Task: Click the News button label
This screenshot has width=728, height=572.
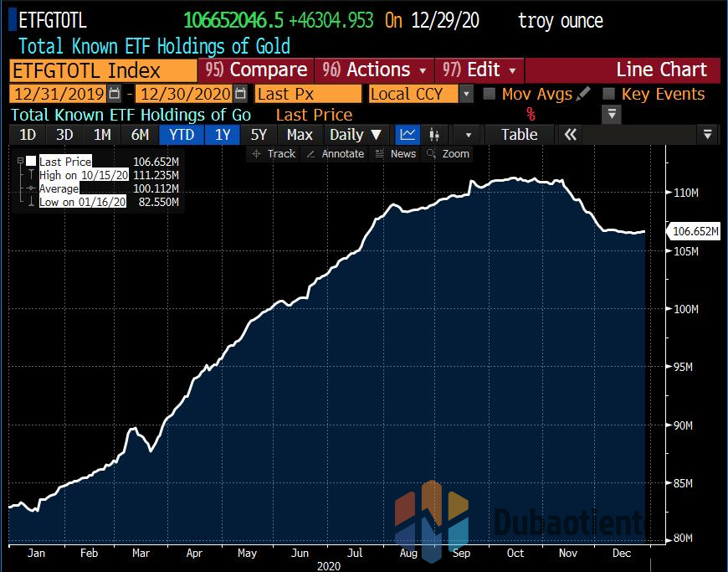Action: click(403, 154)
